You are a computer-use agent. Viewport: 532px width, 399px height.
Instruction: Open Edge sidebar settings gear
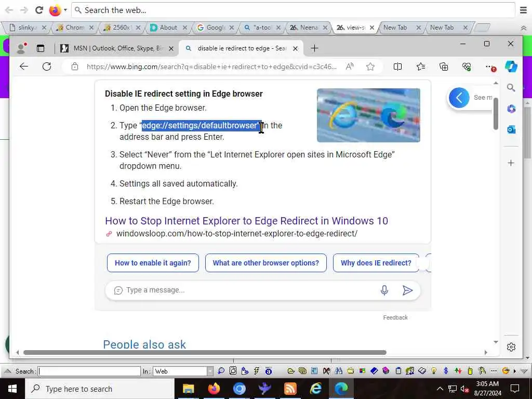[511, 347]
